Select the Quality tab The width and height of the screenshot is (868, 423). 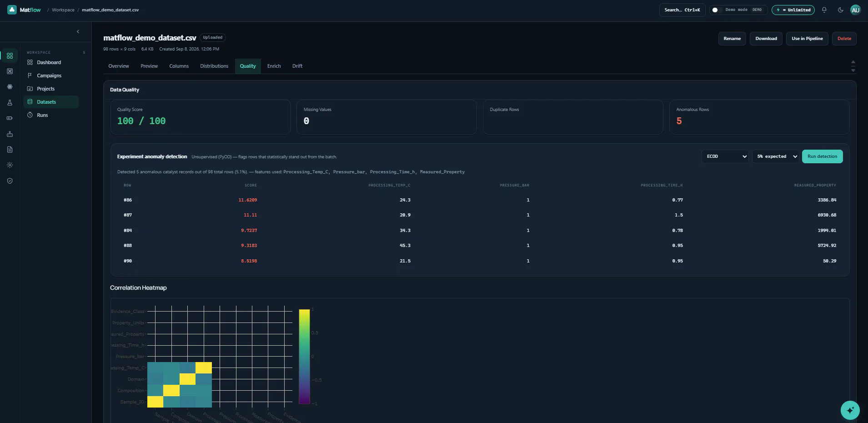click(248, 66)
